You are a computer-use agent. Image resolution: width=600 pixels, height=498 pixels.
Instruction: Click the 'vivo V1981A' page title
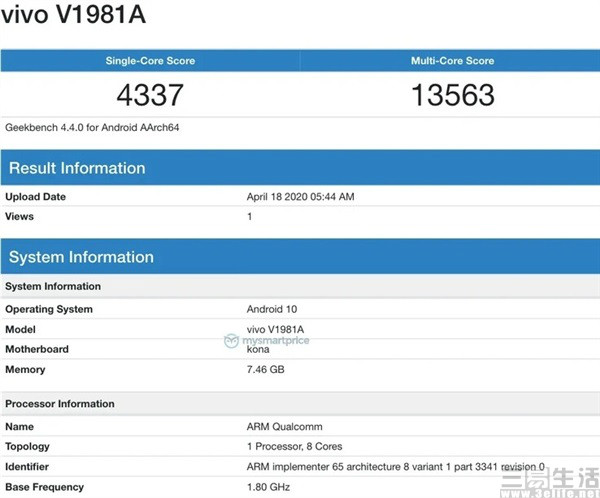(73, 15)
